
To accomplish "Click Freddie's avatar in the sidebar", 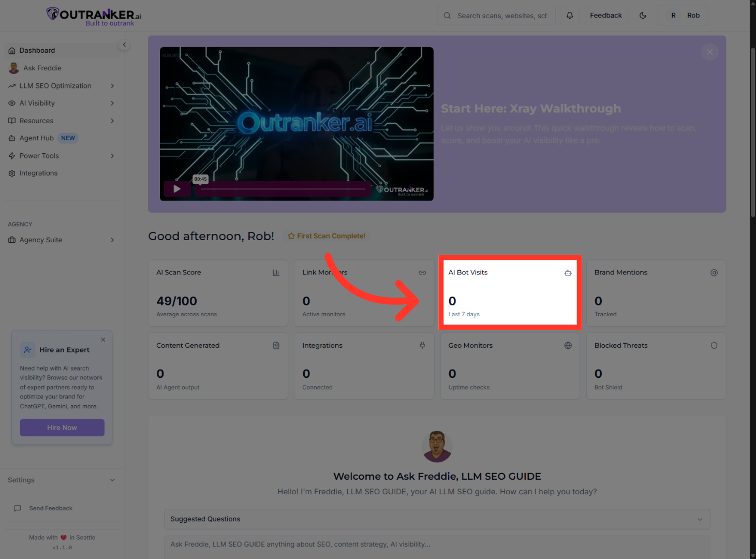I will (14, 68).
